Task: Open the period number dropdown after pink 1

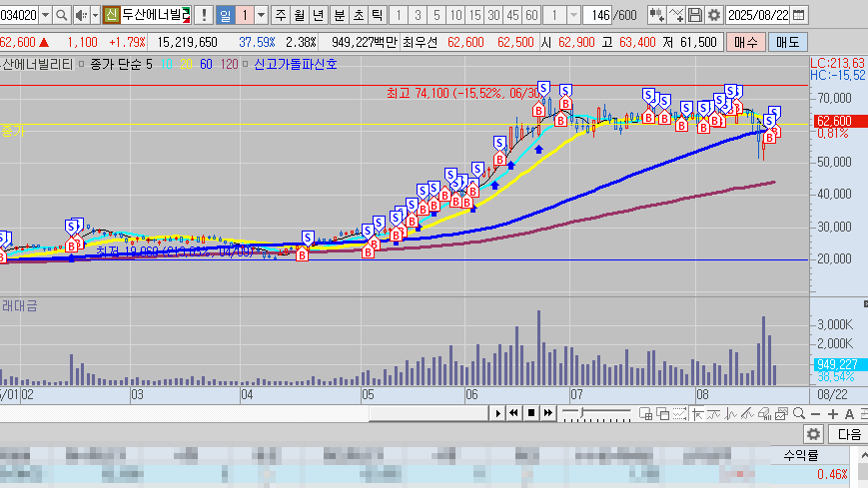Action: 261,15
